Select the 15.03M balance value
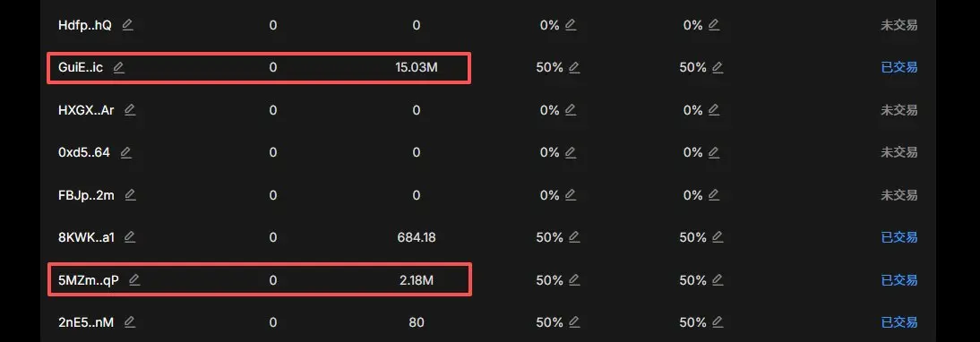Image resolution: width=980 pixels, height=342 pixels. 417,67
